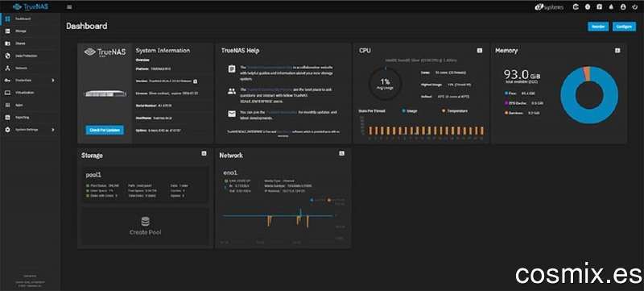Open Storage in the sidebar

click(31, 31)
